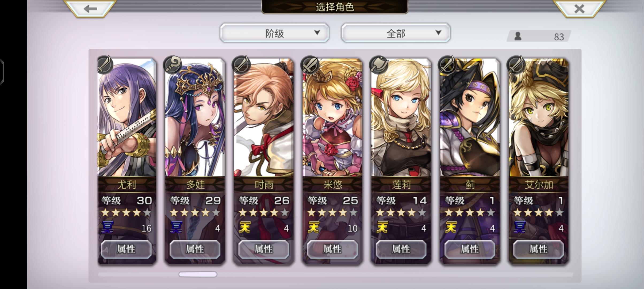The image size is (644, 289).
Task: Select the 艾尔加 character card
Action: pyautogui.click(x=538, y=161)
